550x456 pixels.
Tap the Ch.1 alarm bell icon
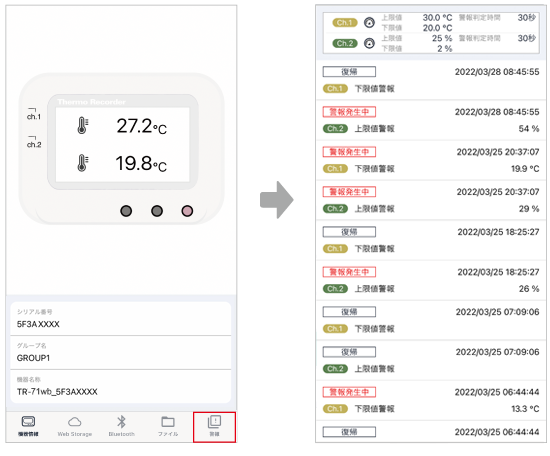click(x=369, y=23)
